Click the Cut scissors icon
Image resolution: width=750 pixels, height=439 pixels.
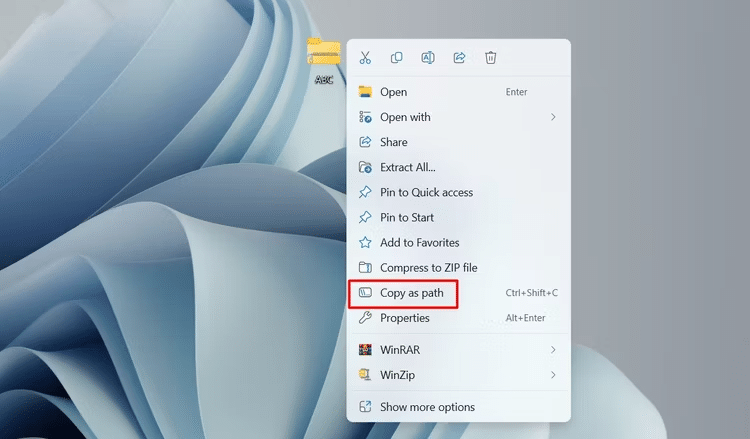click(365, 58)
